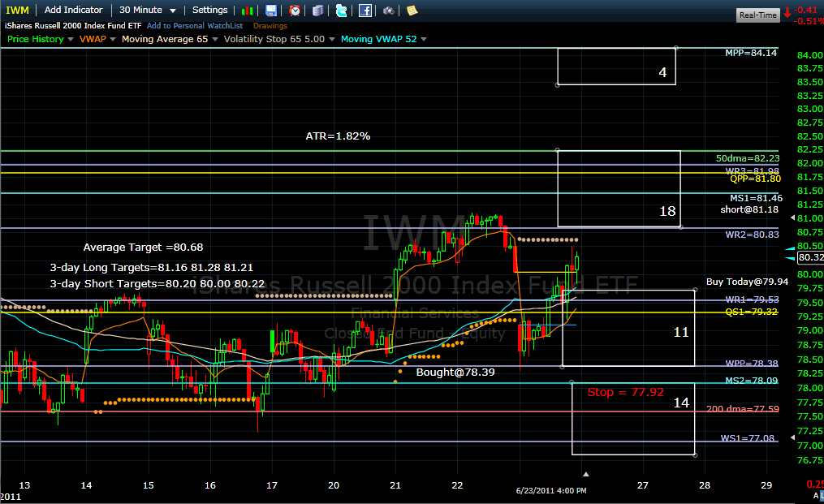
Task: Click the database stack icon
Action: click(318, 11)
